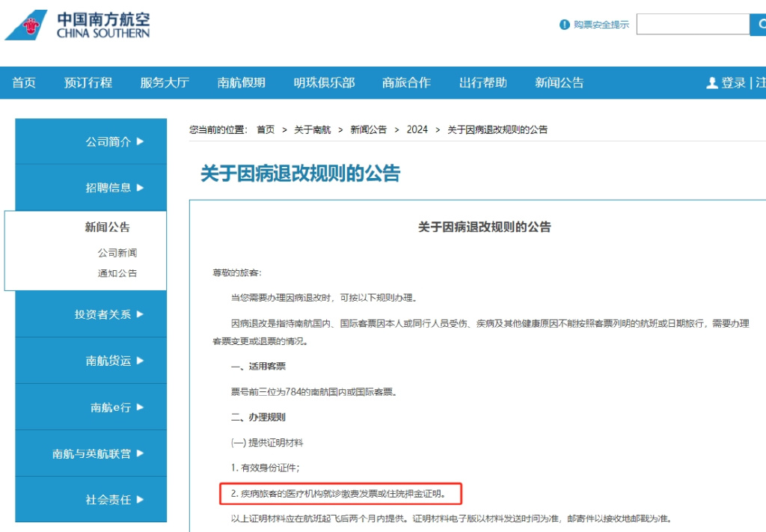
Task: Click the user login icon
Action: click(x=711, y=83)
